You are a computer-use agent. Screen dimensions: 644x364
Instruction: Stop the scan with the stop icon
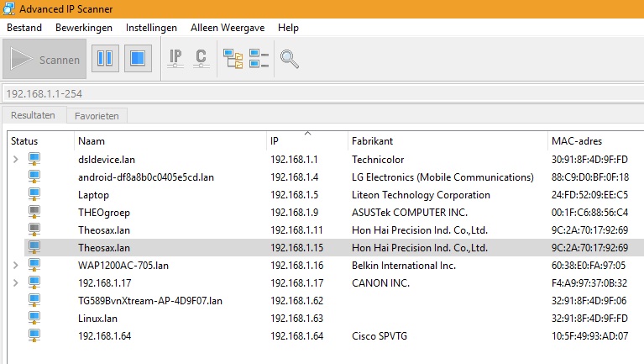[138, 58]
